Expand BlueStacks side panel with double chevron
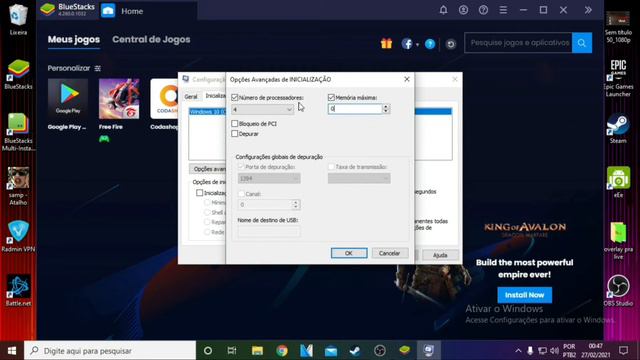640x360 pixels. [588, 10]
